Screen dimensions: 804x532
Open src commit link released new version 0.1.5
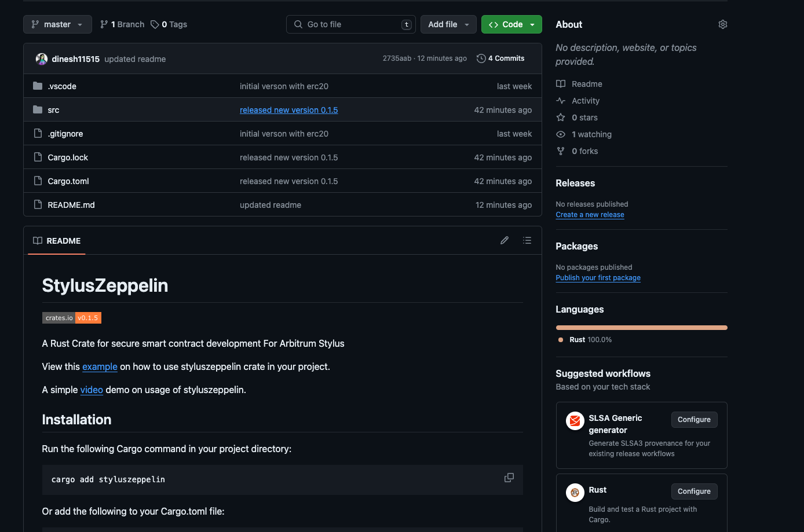289,110
